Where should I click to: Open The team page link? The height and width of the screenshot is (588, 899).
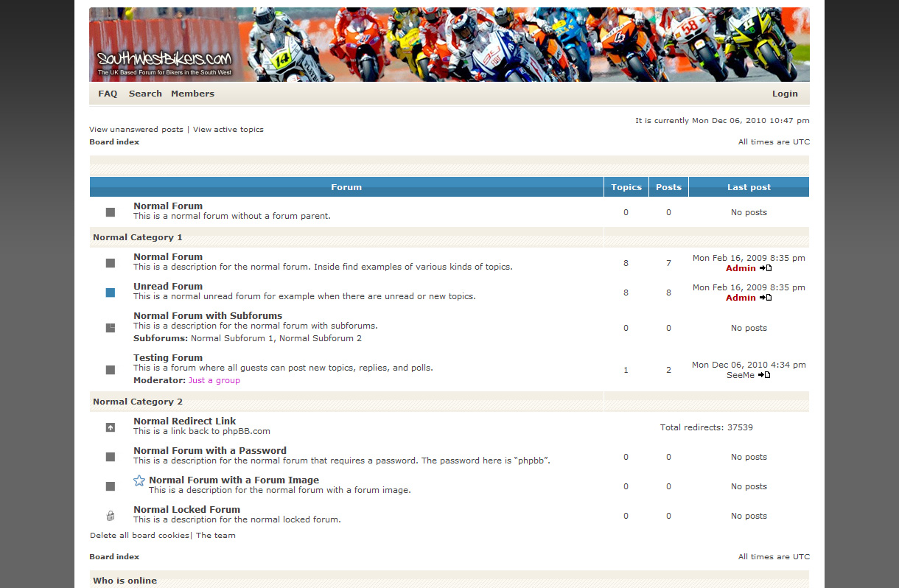coord(215,536)
